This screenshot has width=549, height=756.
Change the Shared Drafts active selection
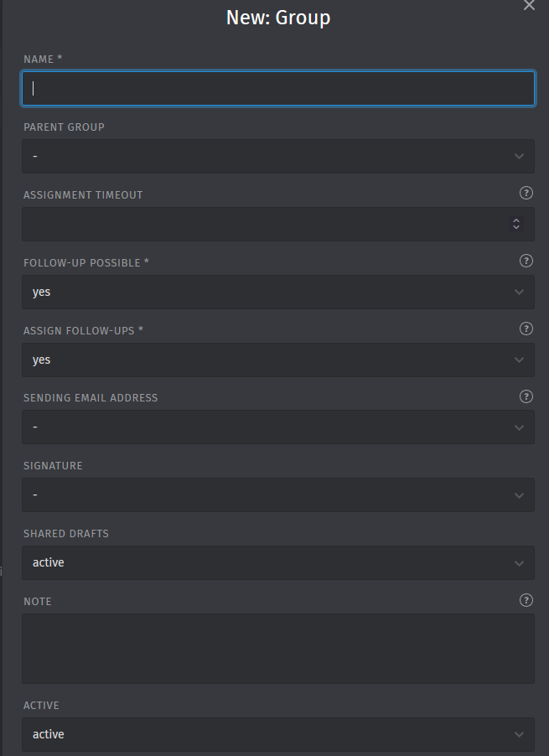[278, 563]
